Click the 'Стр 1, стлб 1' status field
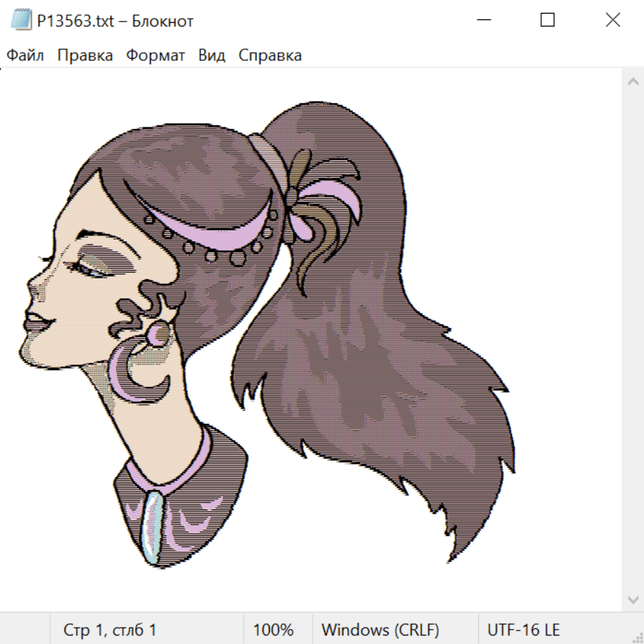 pyautogui.click(x=110, y=630)
